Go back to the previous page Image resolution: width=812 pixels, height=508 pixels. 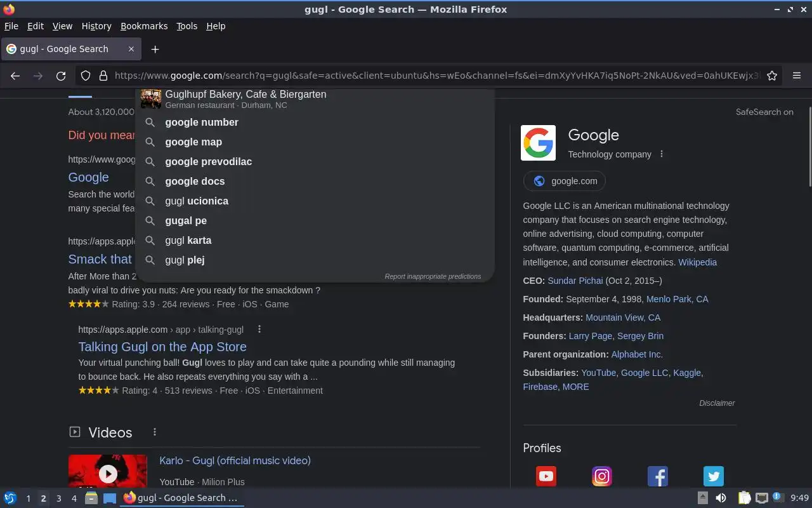point(15,76)
